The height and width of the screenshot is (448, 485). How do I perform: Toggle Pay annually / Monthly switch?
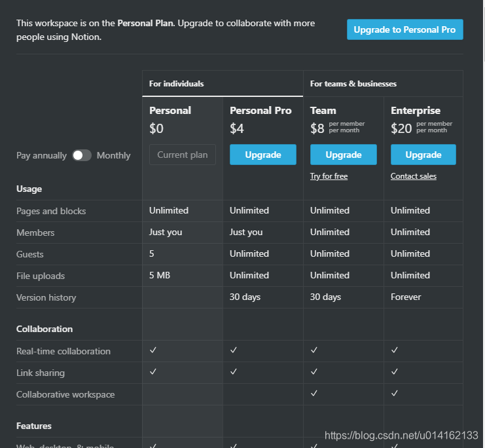[x=82, y=155]
